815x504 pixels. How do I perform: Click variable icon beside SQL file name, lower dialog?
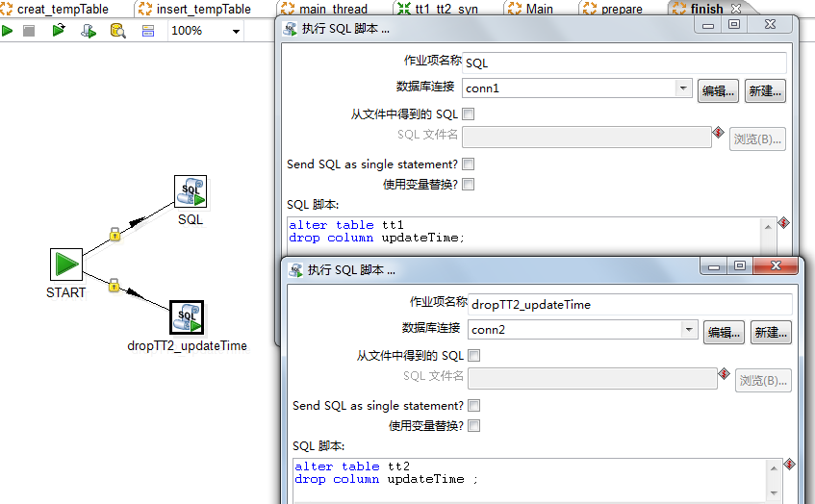tap(724, 373)
